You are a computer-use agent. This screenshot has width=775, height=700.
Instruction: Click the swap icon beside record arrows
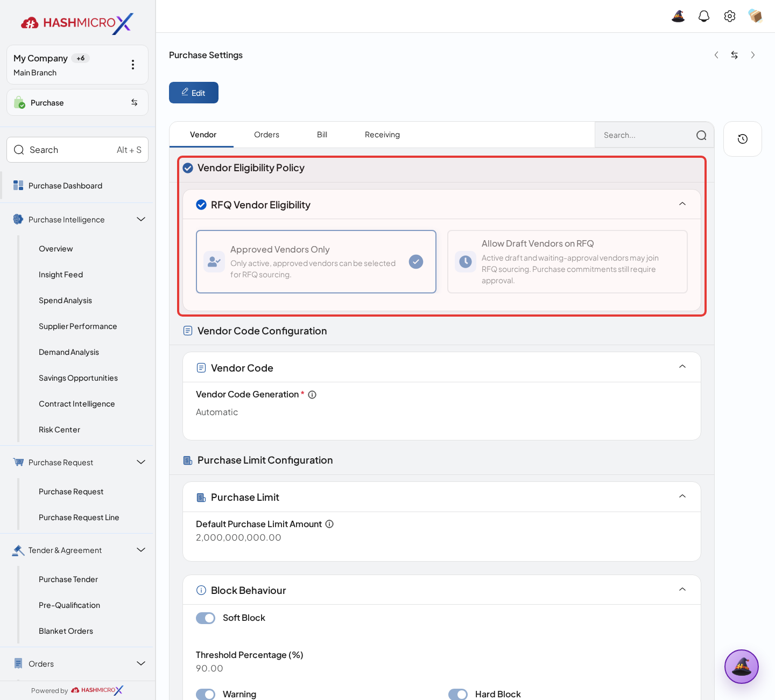(735, 55)
